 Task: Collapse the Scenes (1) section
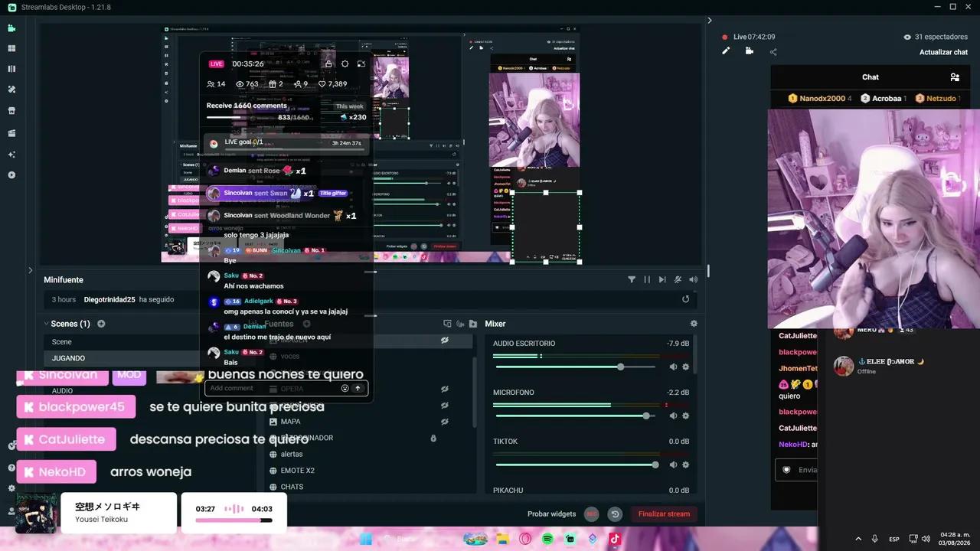46,324
